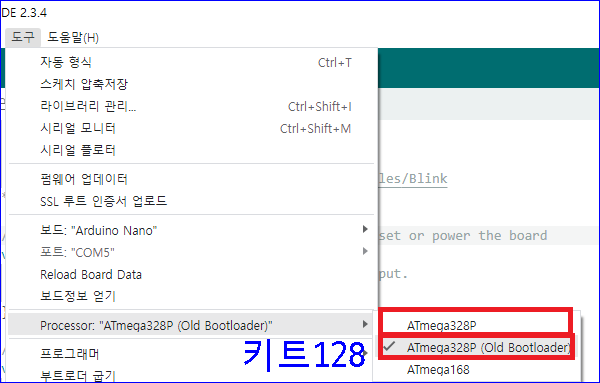Screen dimensions: 600x383
Task: Open the les/Blink link in editor
Action: (413, 179)
